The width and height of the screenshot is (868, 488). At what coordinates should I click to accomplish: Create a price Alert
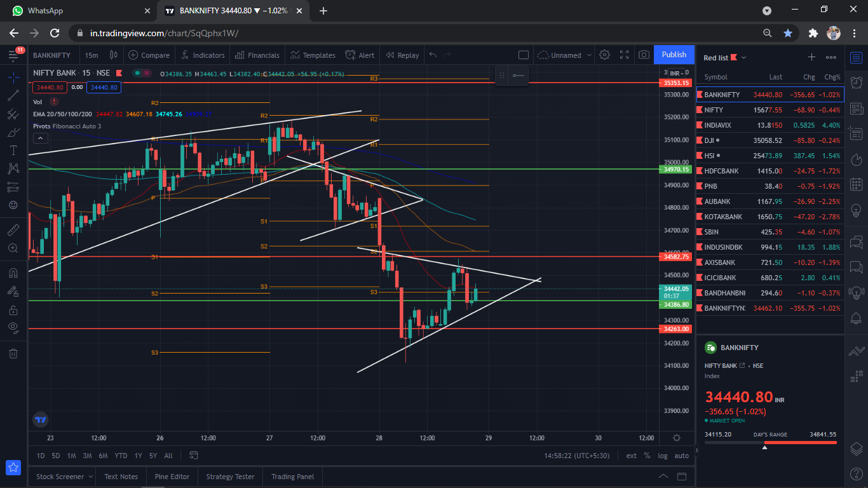360,55
